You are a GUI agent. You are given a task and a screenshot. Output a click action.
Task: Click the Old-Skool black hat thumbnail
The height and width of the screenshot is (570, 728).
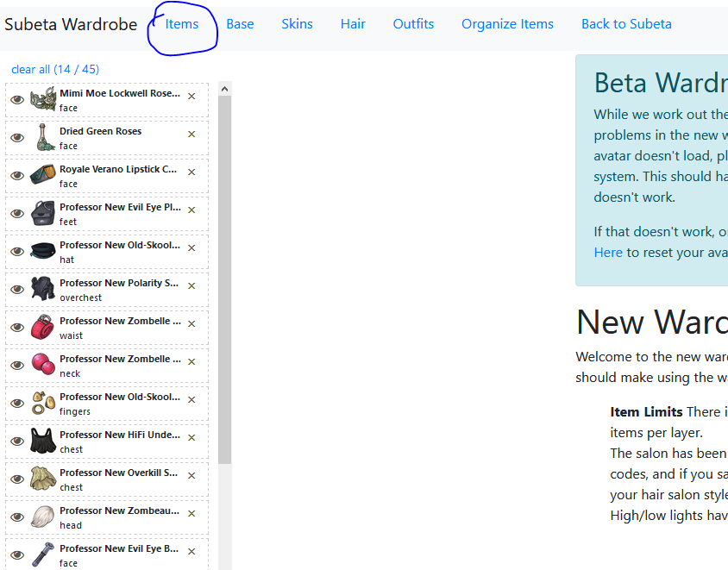pos(43,251)
